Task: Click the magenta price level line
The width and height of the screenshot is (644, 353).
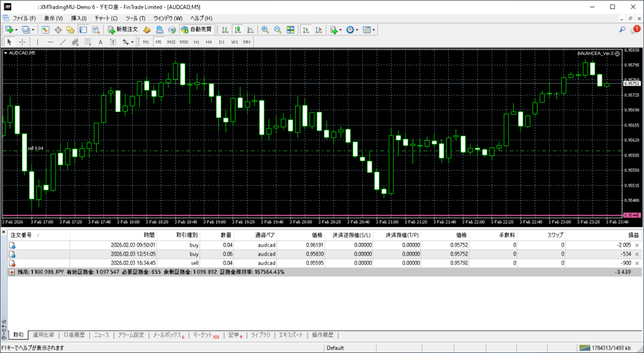Action: tap(314, 215)
